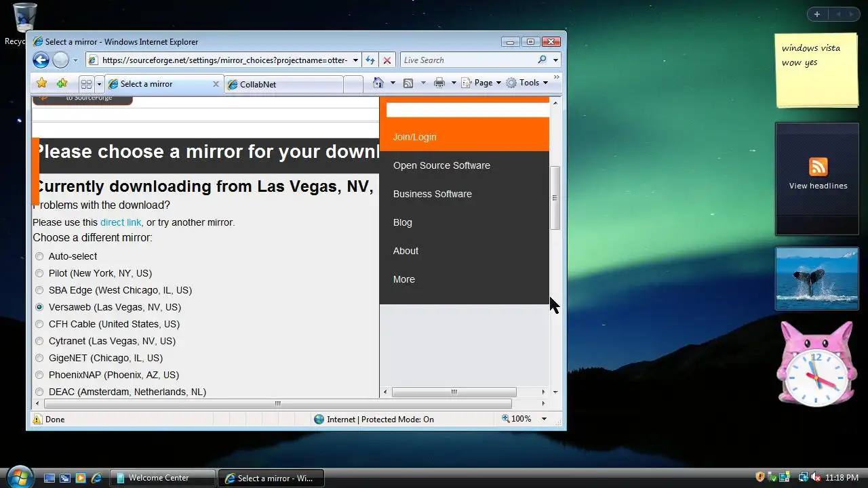Choose the CFH Cable (United States) mirror
Screen dimensions: 868x488
(39, 324)
